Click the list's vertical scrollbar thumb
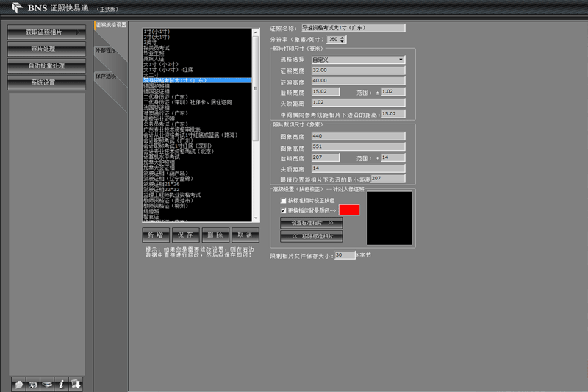 256,88
